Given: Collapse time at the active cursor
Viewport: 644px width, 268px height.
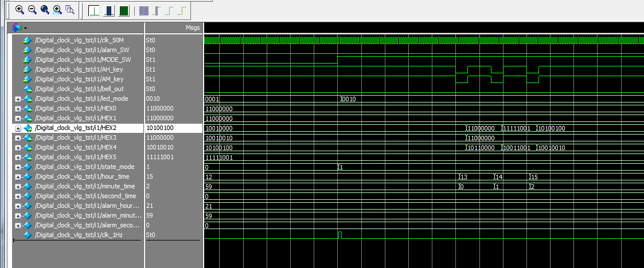Looking at the screenshot, I should point(182,11).
